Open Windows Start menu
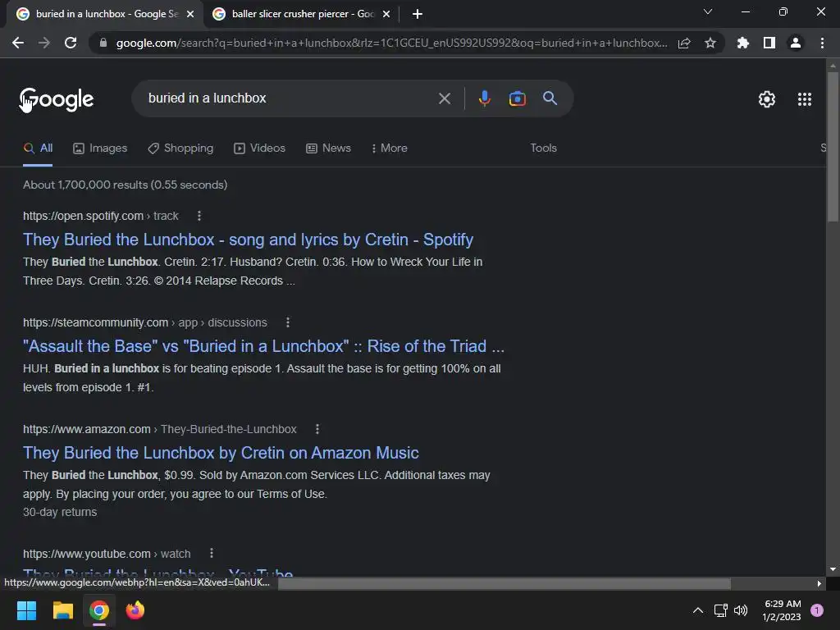Image resolution: width=840 pixels, height=630 pixels. click(x=26, y=610)
